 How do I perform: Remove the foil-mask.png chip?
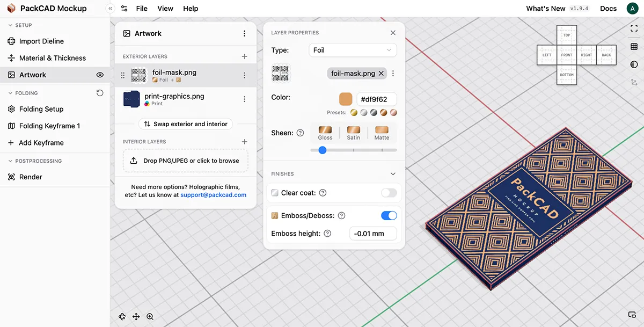coord(381,74)
